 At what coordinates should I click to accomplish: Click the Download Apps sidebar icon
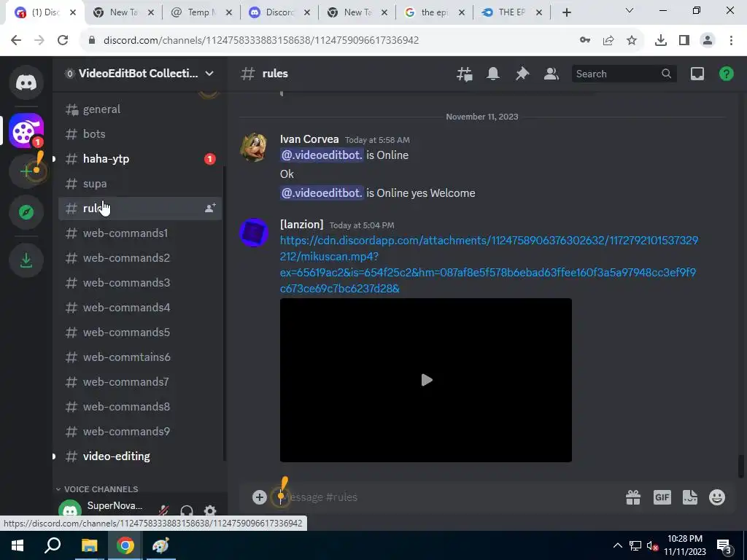point(26,260)
